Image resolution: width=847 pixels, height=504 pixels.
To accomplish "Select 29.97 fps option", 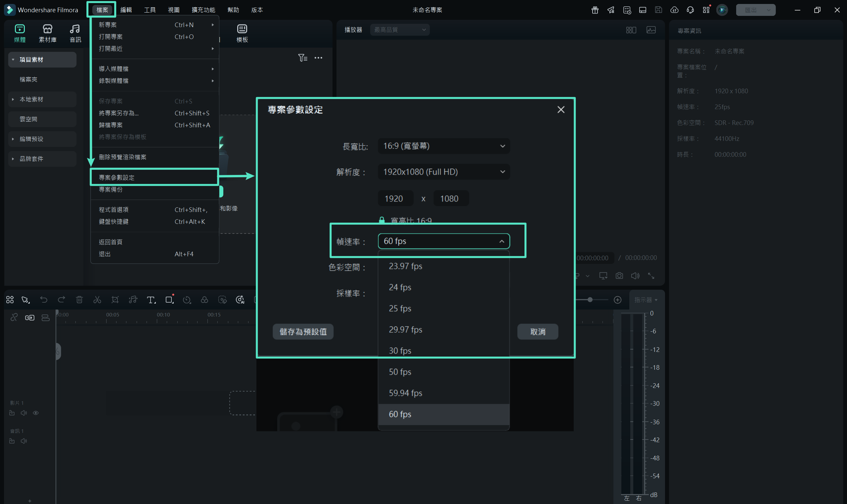I will coord(443,330).
